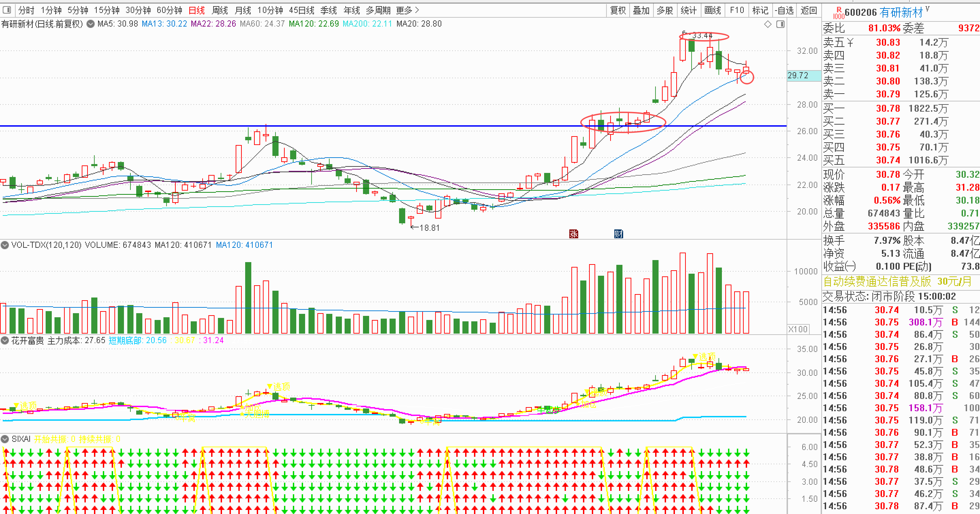Viewport: 980px width, 514px height.
Task: Toggle the side panel icon beside the diamond
Action: 780,24
